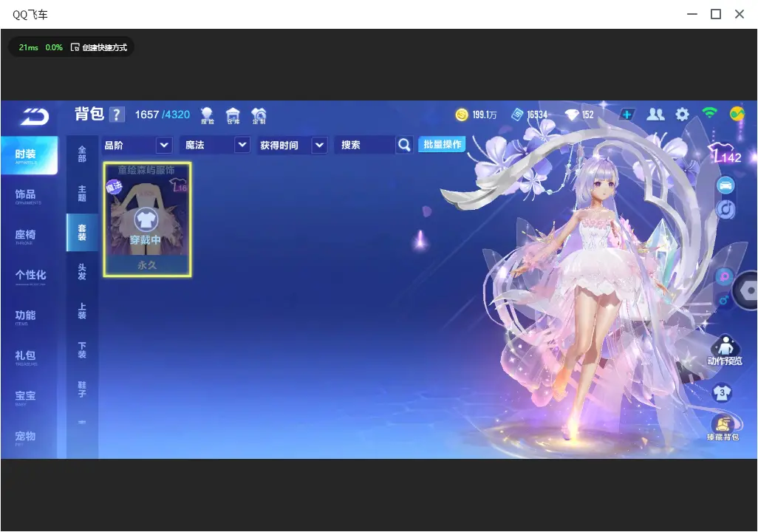Select the male gender toggle
Viewport: 758px width, 532px height.
click(x=724, y=300)
